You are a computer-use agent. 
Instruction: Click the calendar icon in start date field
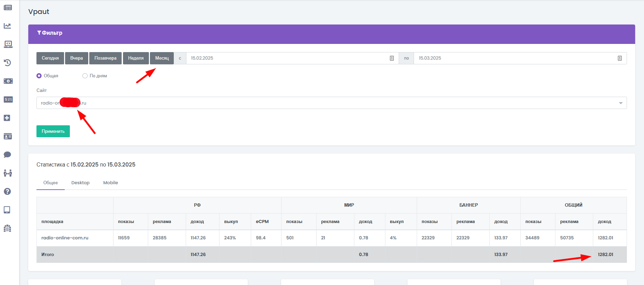point(392,58)
